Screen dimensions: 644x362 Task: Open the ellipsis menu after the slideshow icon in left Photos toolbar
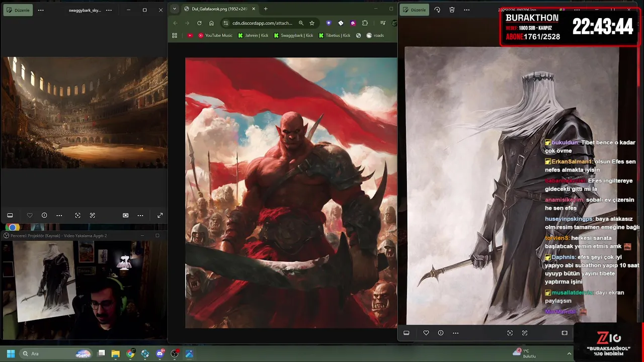coord(140,215)
